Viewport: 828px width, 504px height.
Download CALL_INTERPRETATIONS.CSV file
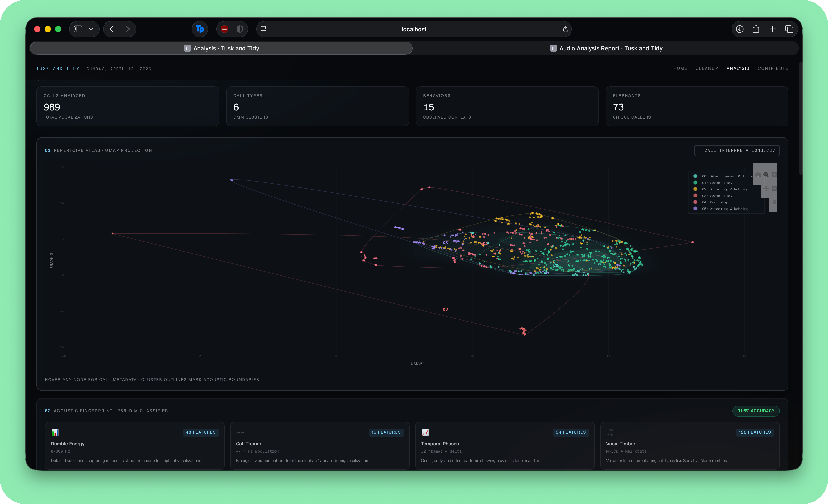click(x=737, y=150)
